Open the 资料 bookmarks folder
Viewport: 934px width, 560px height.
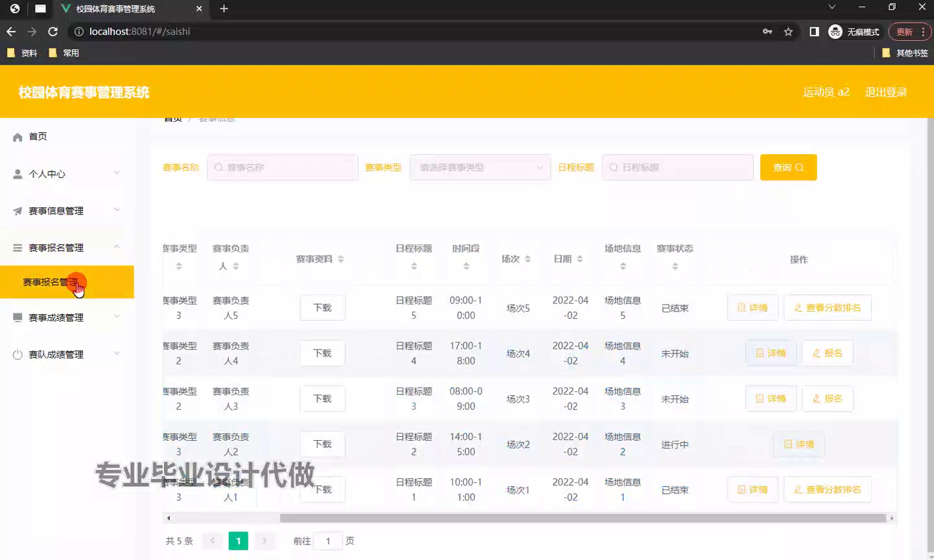[x=22, y=53]
